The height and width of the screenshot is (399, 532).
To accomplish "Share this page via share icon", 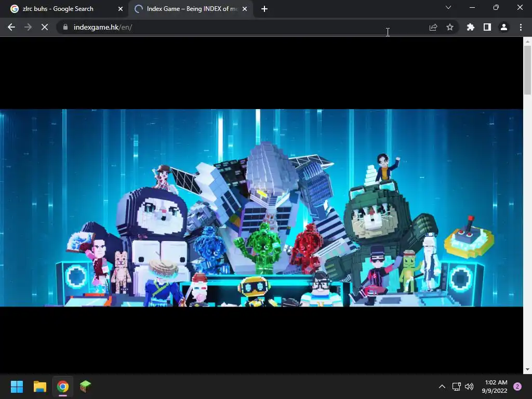I will pyautogui.click(x=433, y=27).
